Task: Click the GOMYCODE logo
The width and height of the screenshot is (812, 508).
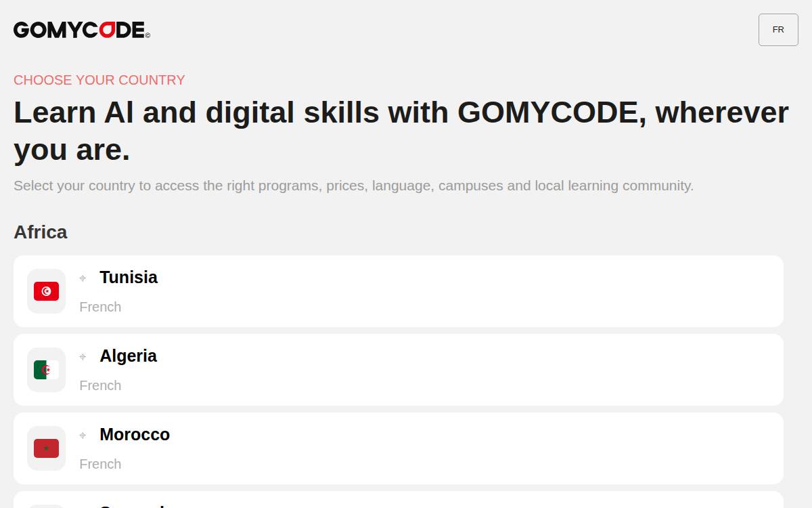Action: 82,30
